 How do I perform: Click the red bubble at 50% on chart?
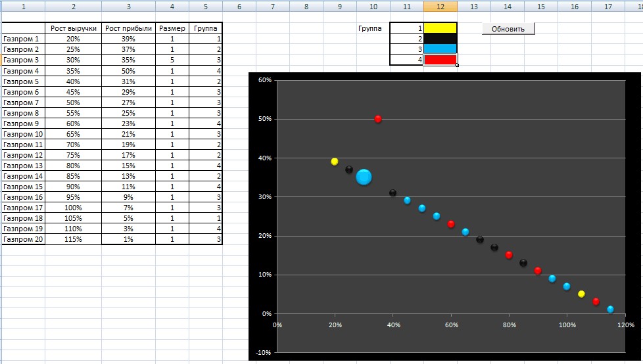378,119
